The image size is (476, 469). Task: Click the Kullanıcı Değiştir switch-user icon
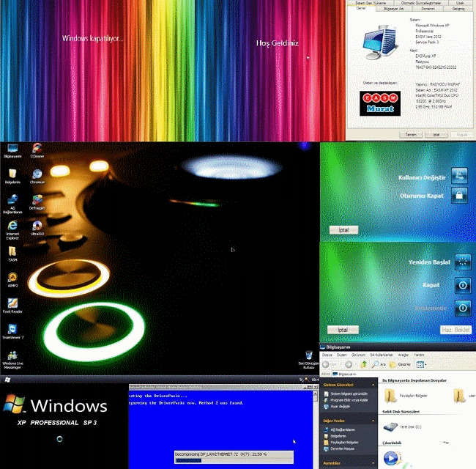[x=459, y=175]
